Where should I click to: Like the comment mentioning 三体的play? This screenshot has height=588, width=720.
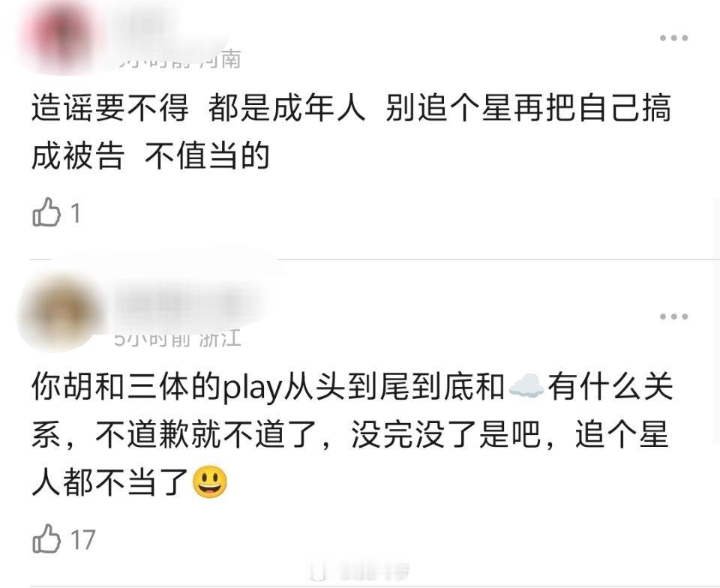[x=46, y=538]
